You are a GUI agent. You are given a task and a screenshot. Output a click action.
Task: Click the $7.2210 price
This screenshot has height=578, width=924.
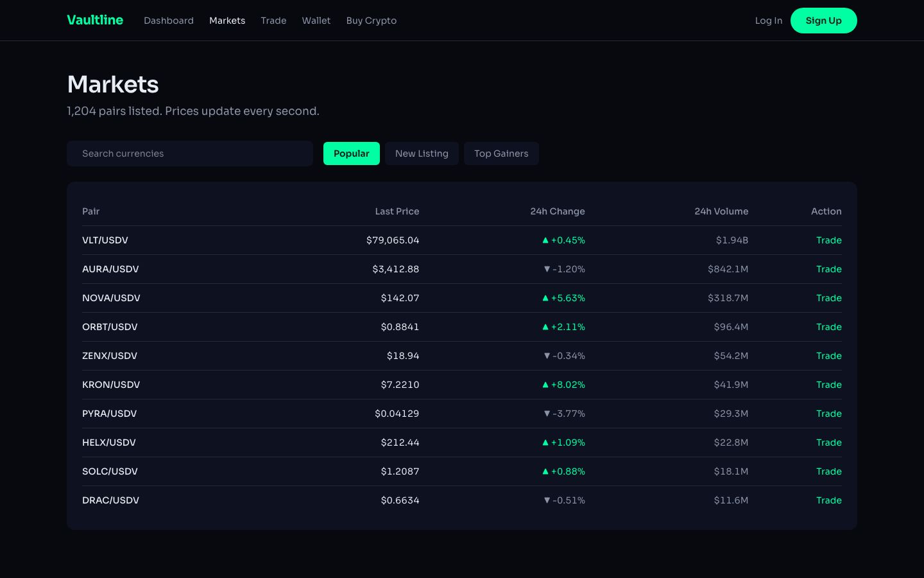[x=400, y=385]
